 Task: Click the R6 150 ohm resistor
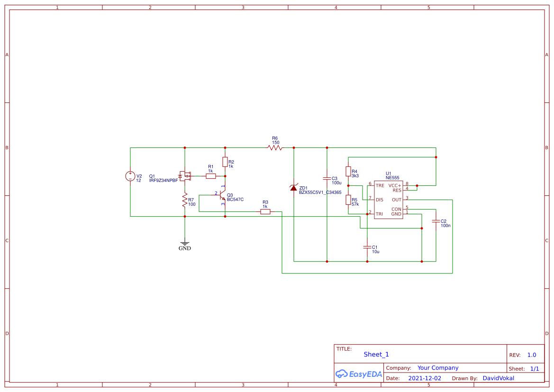click(275, 148)
